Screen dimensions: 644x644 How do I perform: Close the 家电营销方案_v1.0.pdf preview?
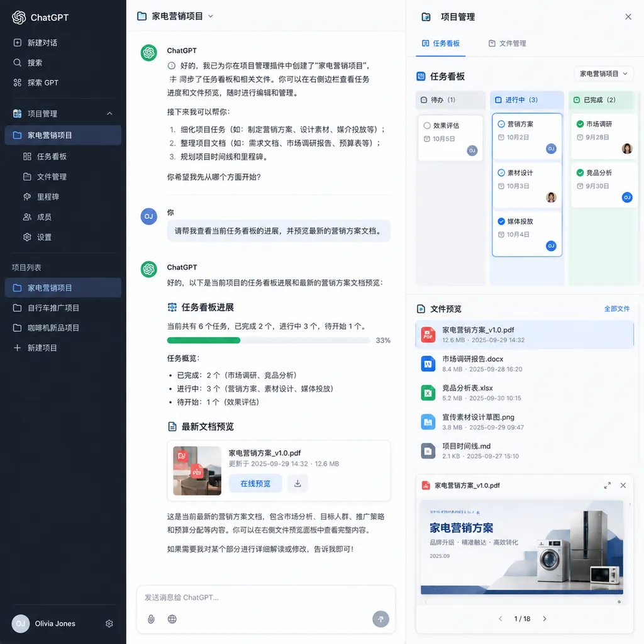[623, 486]
